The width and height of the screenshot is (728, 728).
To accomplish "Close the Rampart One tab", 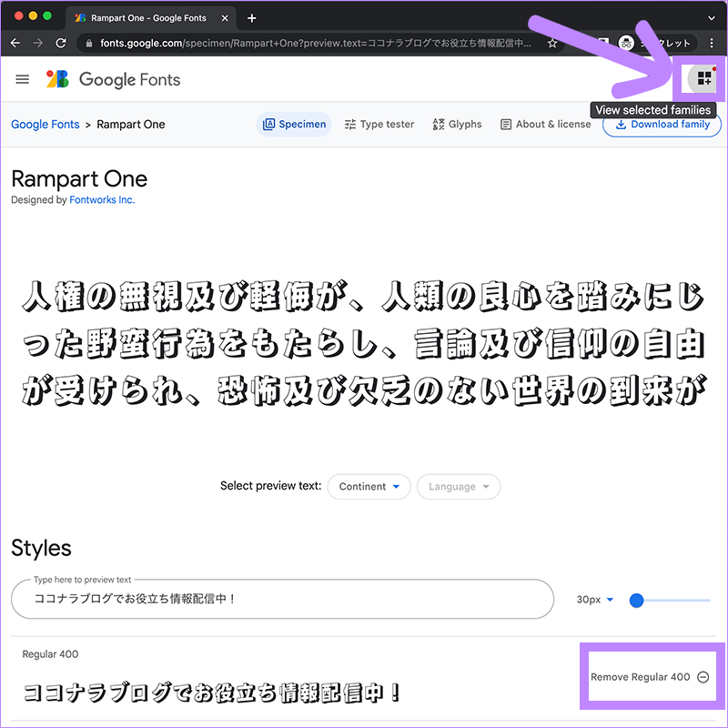I will pos(225,18).
